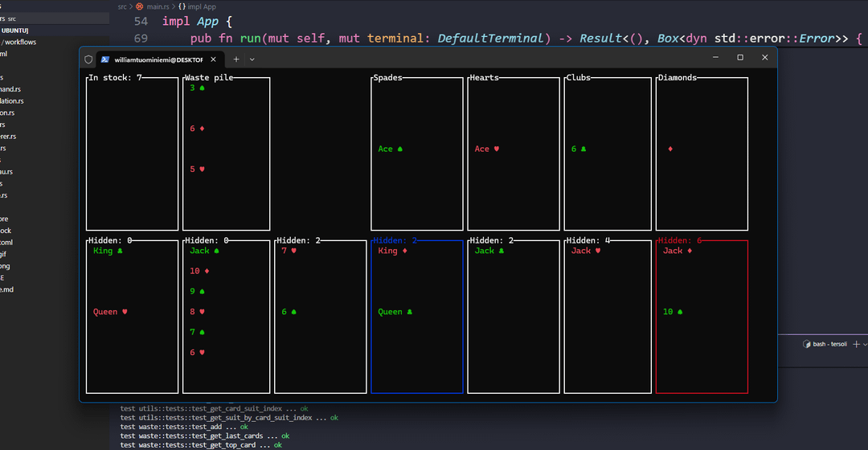
Task: Click line number 54 in the VS Code gutter
Action: [141, 22]
